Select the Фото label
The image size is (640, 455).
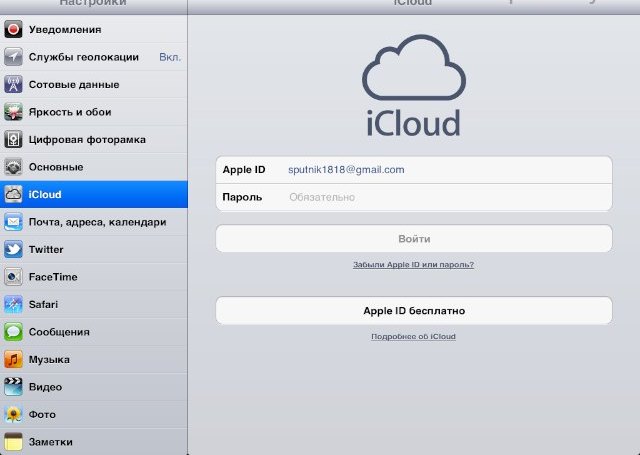point(42,414)
